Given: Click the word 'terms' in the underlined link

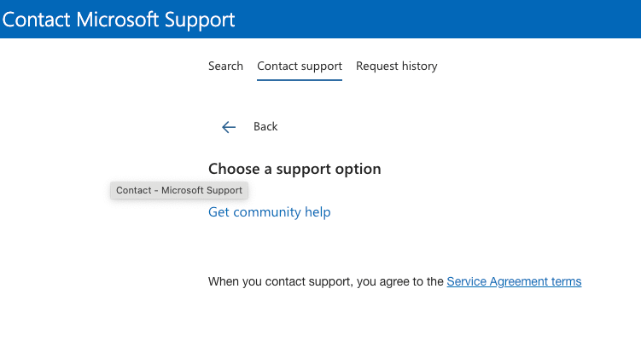Looking at the screenshot, I should [565, 281].
